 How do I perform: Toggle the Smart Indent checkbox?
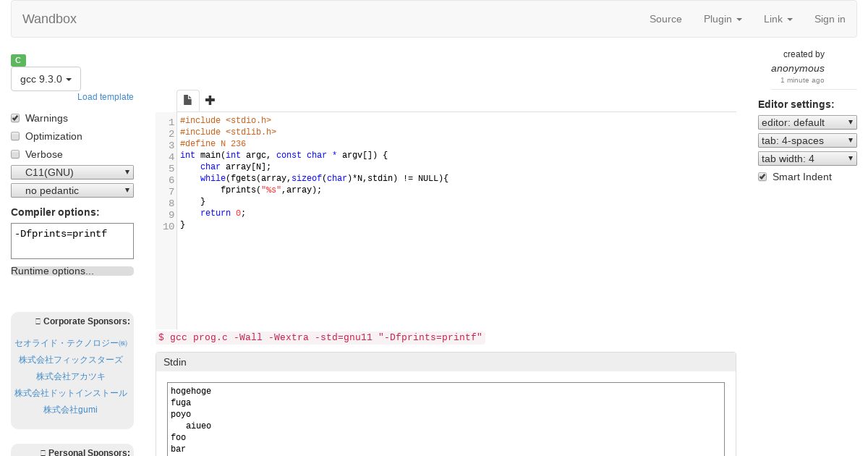(x=762, y=177)
